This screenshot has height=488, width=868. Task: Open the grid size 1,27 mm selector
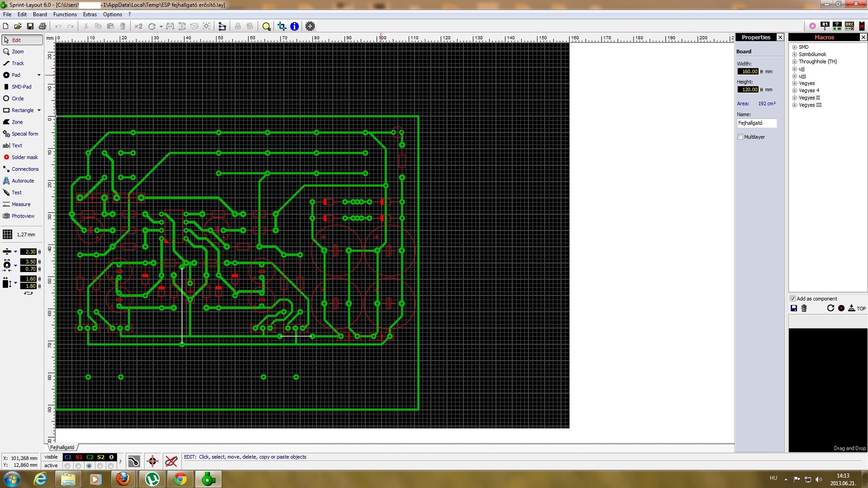point(21,234)
